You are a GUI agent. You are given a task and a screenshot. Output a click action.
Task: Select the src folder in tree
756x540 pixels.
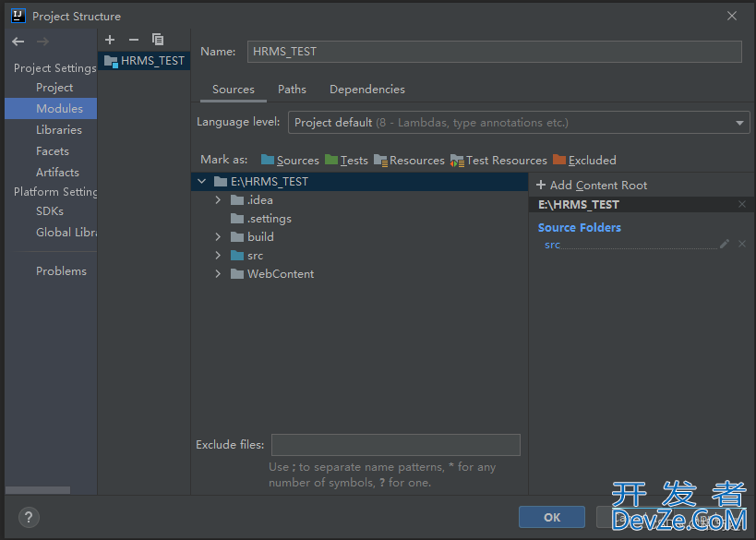pos(360,256)
